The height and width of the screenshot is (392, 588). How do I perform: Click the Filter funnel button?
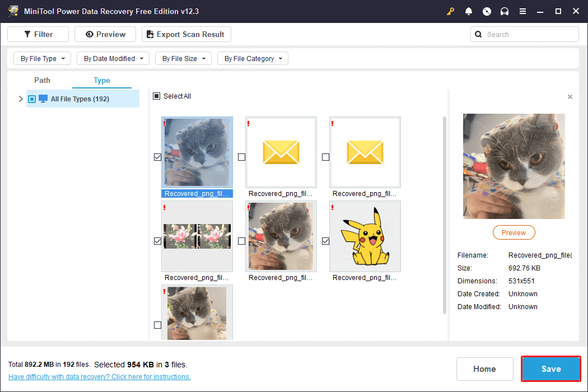click(38, 34)
